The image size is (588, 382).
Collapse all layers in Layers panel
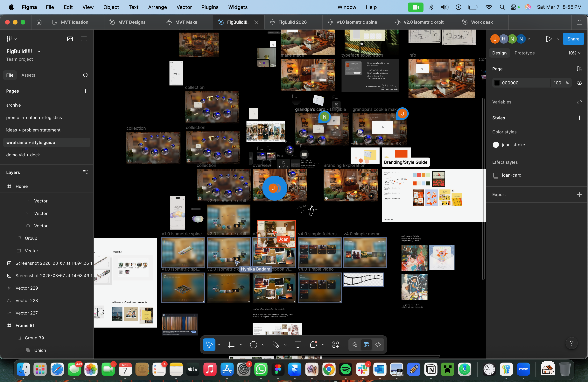86,173
